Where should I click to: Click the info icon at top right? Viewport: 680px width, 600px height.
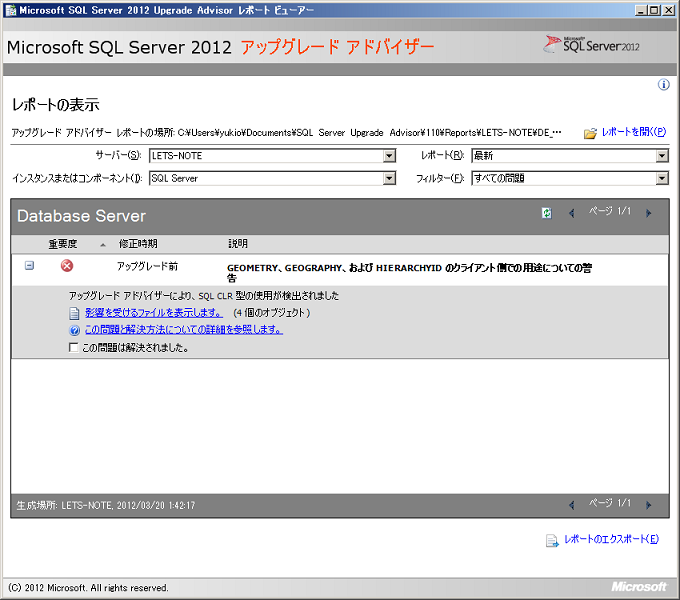(x=663, y=85)
